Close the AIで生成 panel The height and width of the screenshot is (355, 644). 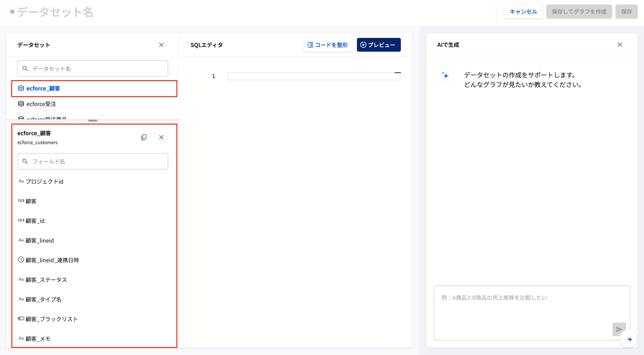coord(620,45)
